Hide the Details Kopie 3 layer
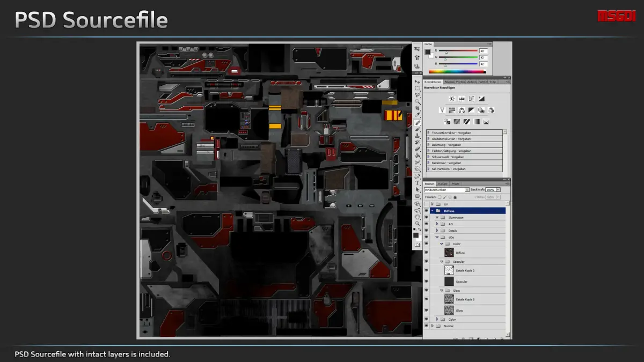Screen dimensions: 644x362 click(x=426, y=299)
